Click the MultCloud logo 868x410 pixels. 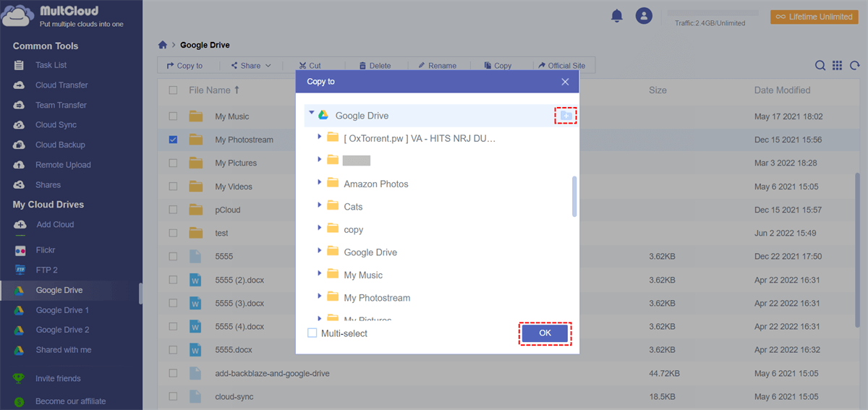pyautogui.click(x=63, y=16)
